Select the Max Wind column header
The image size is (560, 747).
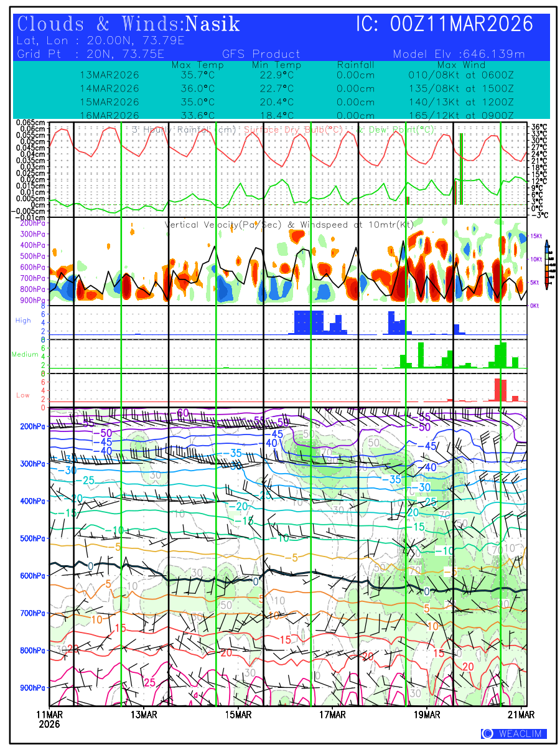[461, 65]
